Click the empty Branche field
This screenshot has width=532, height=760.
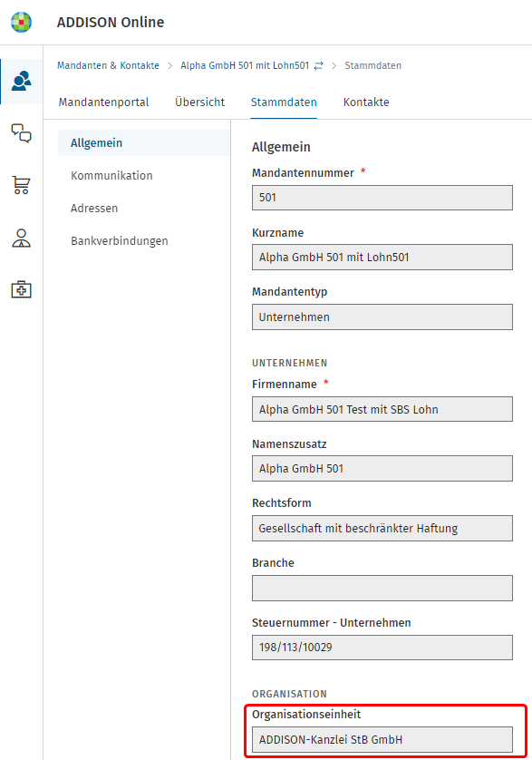[382, 588]
